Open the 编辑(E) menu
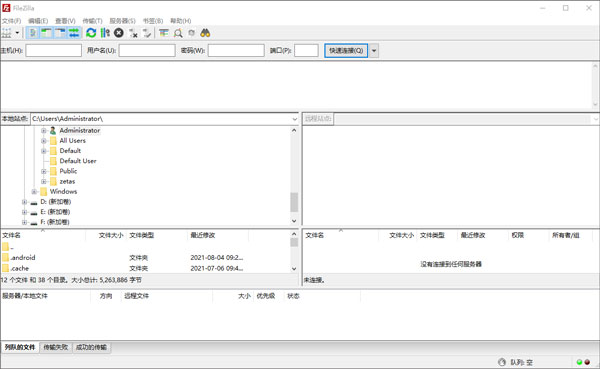The width and height of the screenshot is (600, 369). [38, 21]
